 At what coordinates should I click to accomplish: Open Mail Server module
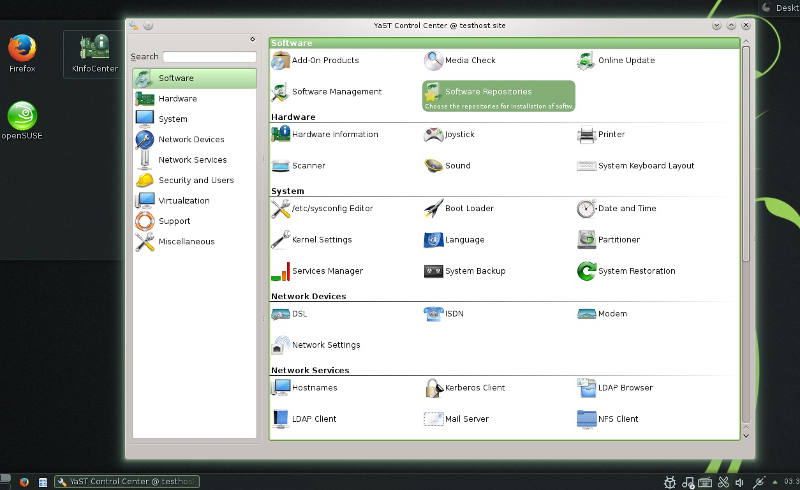click(x=457, y=419)
